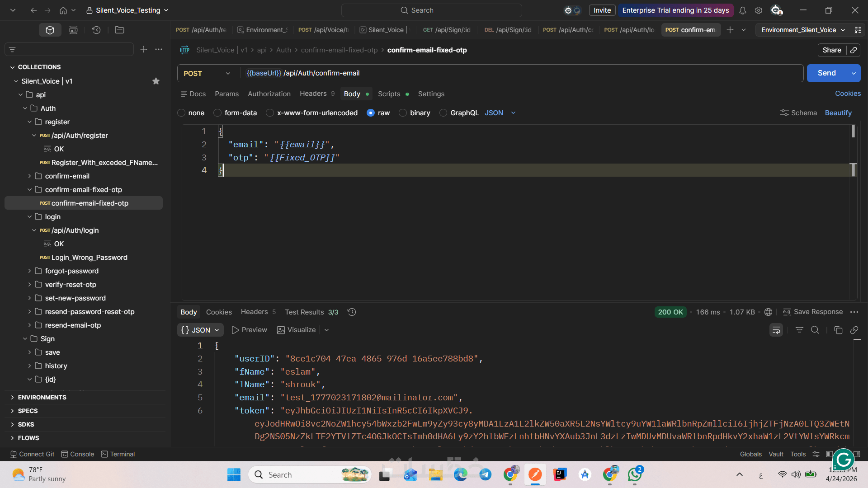Select the form-data body type
This screenshot has height=488, width=868.
(218, 113)
